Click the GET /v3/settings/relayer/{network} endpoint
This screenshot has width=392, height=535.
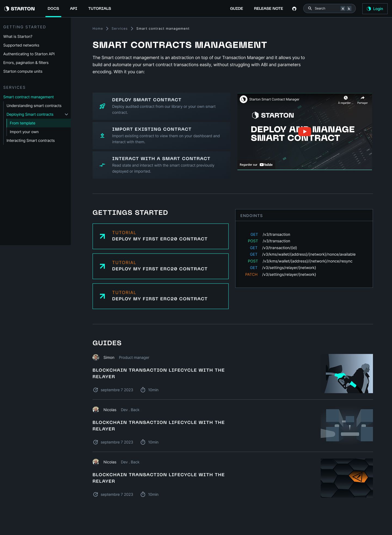coord(283,268)
